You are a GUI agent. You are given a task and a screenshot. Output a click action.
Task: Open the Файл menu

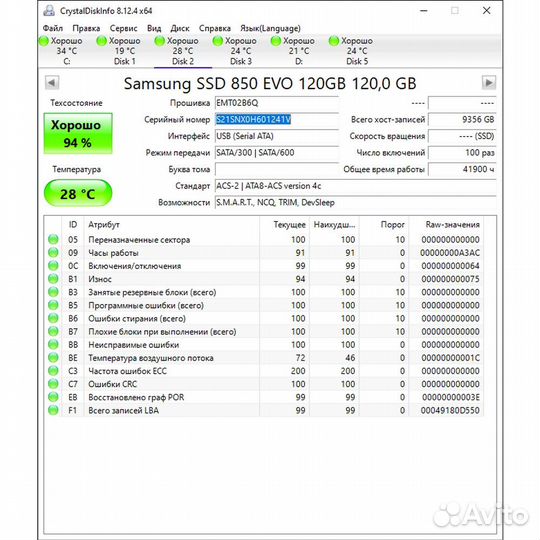pyautogui.click(x=53, y=28)
